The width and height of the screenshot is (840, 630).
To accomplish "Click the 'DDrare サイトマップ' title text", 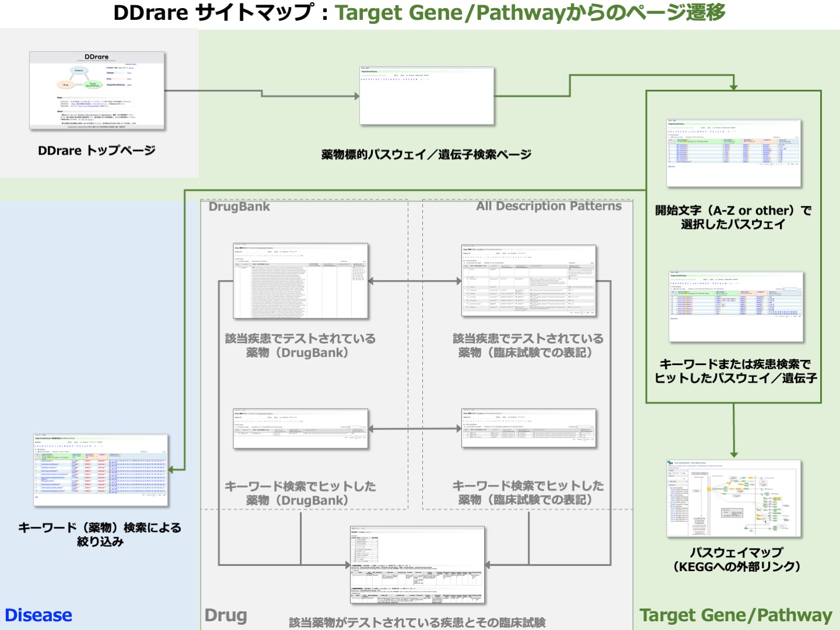I will coord(213,13).
